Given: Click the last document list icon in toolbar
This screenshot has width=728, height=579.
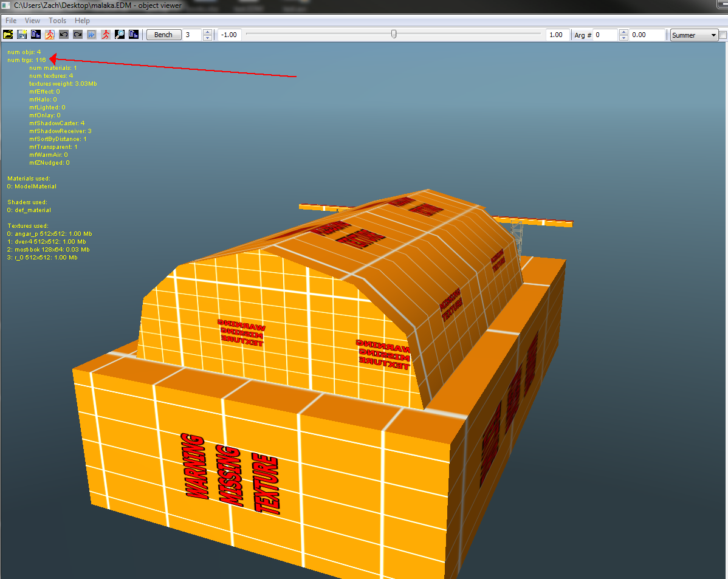Looking at the screenshot, I should [x=133, y=35].
